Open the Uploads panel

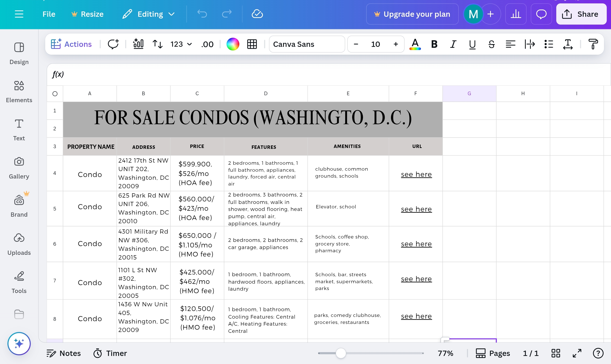point(19,244)
